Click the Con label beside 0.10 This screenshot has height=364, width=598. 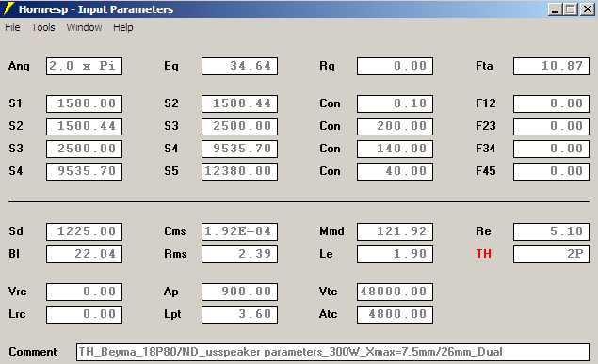(x=330, y=103)
